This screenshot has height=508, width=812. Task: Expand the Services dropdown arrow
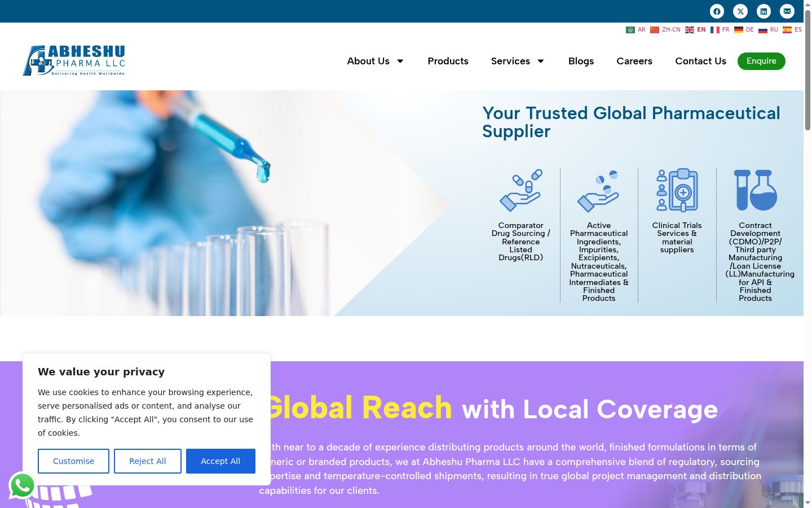pyautogui.click(x=541, y=61)
